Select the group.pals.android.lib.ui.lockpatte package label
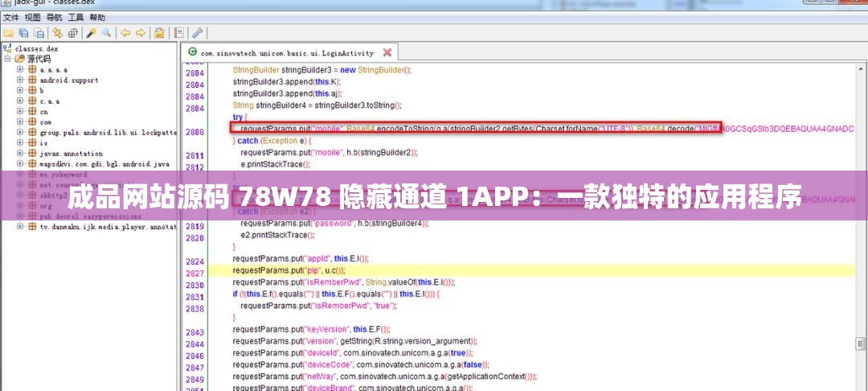The image size is (868, 391). point(108,133)
